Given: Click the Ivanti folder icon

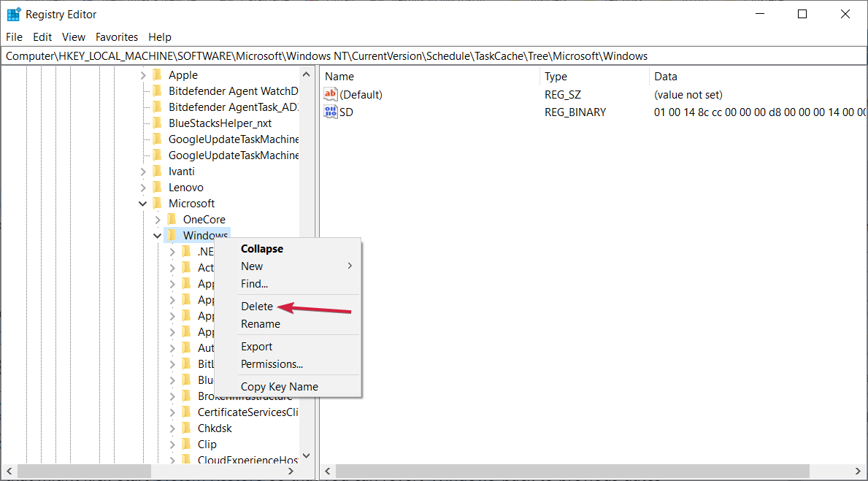Looking at the screenshot, I should (x=157, y=171).
